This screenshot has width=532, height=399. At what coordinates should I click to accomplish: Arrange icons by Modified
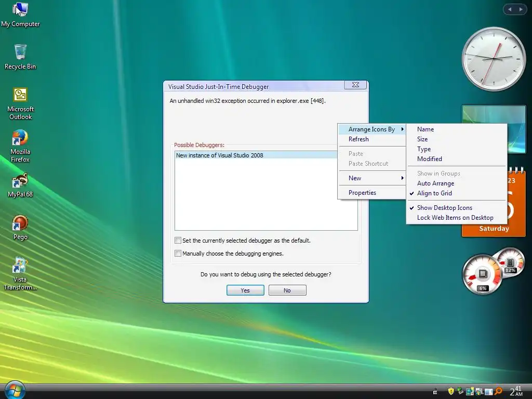tap(456, 159)
